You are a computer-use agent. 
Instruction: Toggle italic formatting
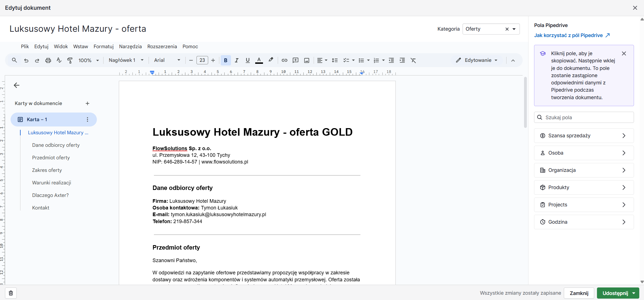237,60
